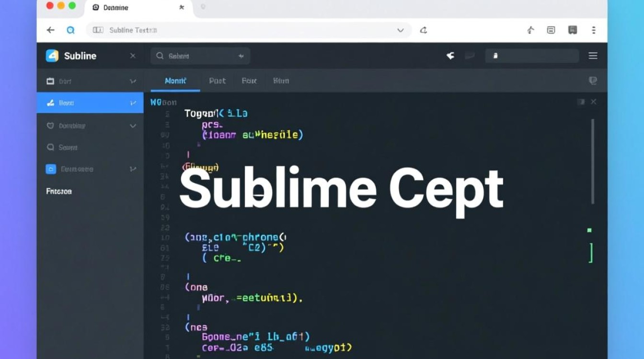Switch to the fourth editor tab Simn
Viewport: 644px width, 359px height.
click(x=281, y=81)
